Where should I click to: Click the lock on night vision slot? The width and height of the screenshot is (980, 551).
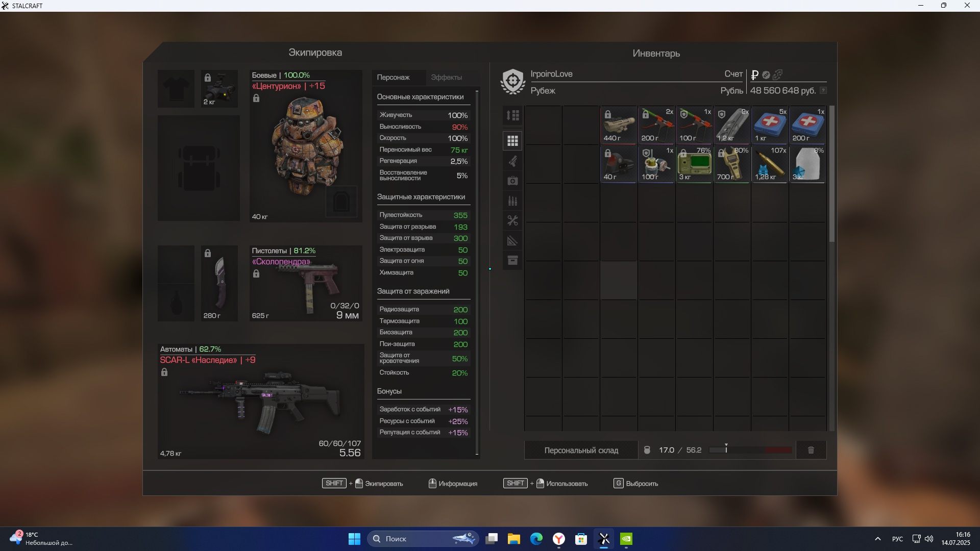208,78
